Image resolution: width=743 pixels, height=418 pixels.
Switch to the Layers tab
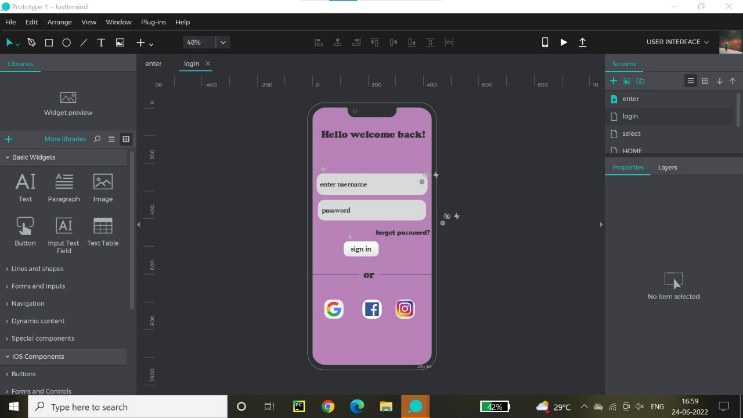coord(667,167)
